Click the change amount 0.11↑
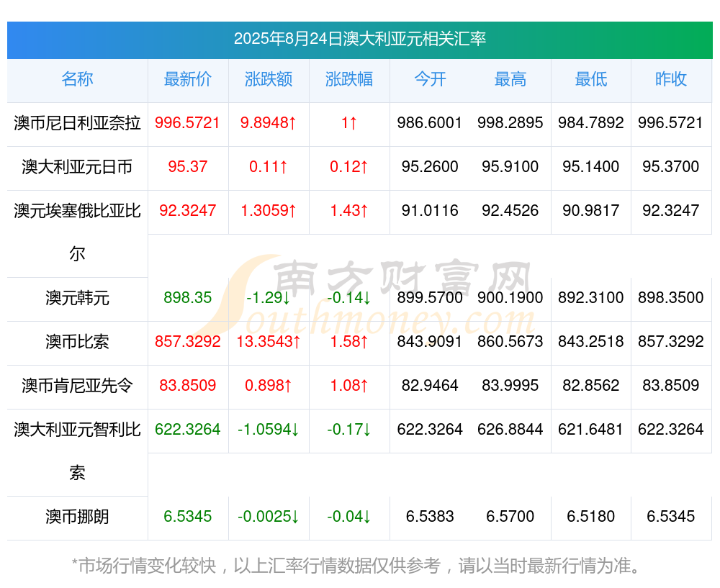The image size is (720, 588). tap(268, 167)
